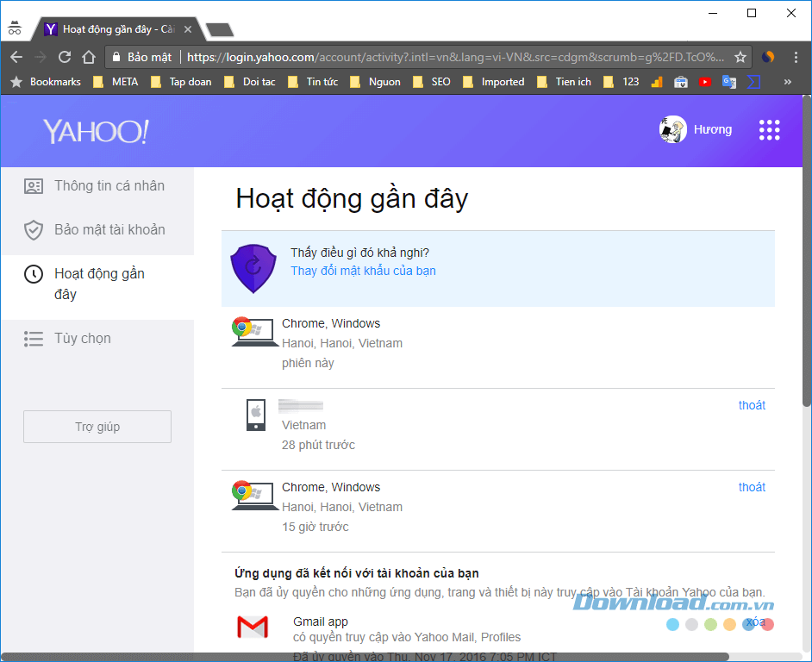Click the Apple device session icon
The height and width of the screenshot is (662, 812).
click(256, 414)
